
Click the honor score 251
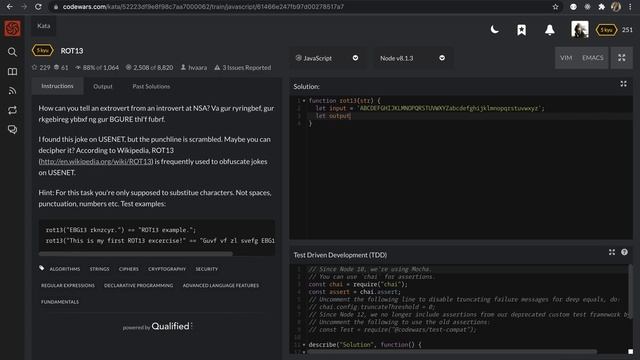[x=627, y=30]
